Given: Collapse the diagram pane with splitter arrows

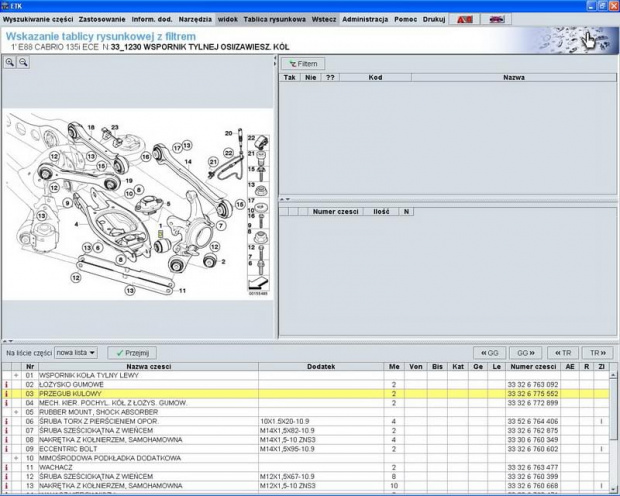Looking at the screenshot, I should coord(275,61).
